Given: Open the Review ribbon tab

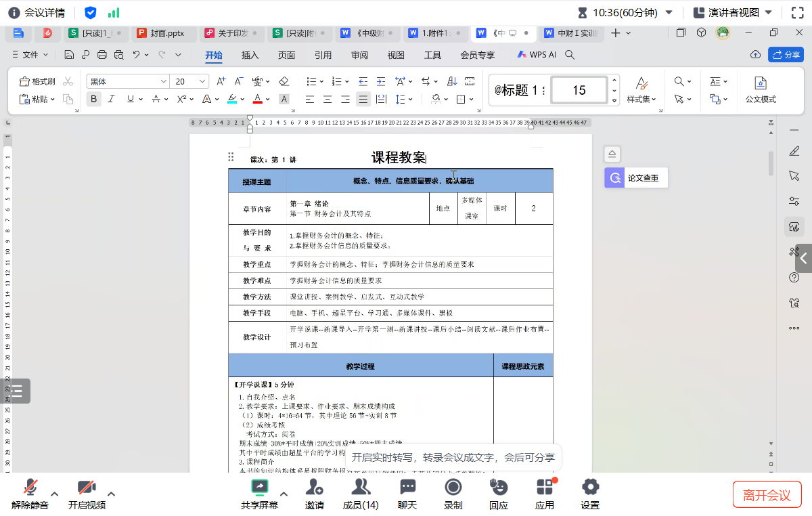Looking at the screenshot, I should 359,55.
